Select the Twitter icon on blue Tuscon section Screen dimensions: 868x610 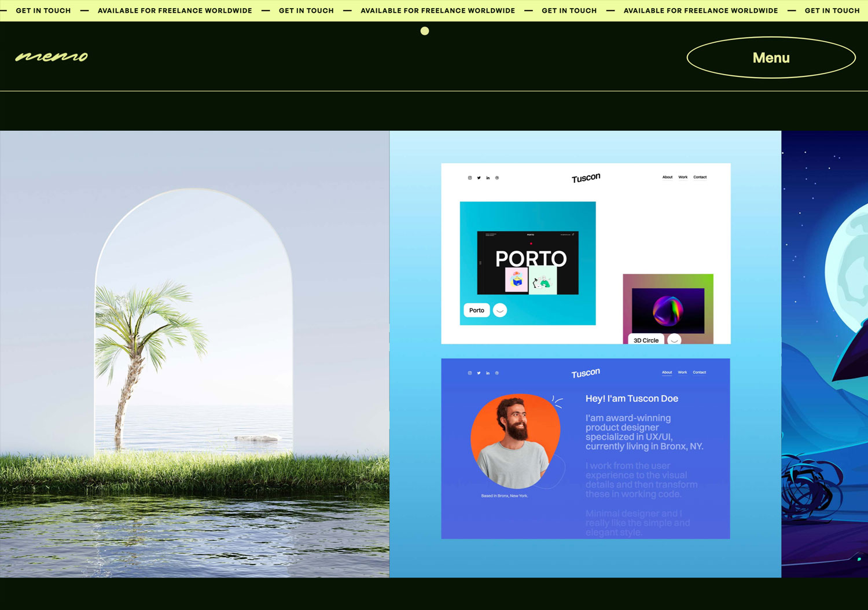[x=479, y=373]
